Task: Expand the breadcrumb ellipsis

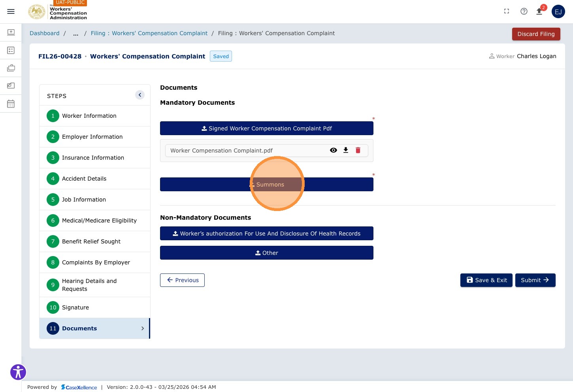Action: (75, 33)
